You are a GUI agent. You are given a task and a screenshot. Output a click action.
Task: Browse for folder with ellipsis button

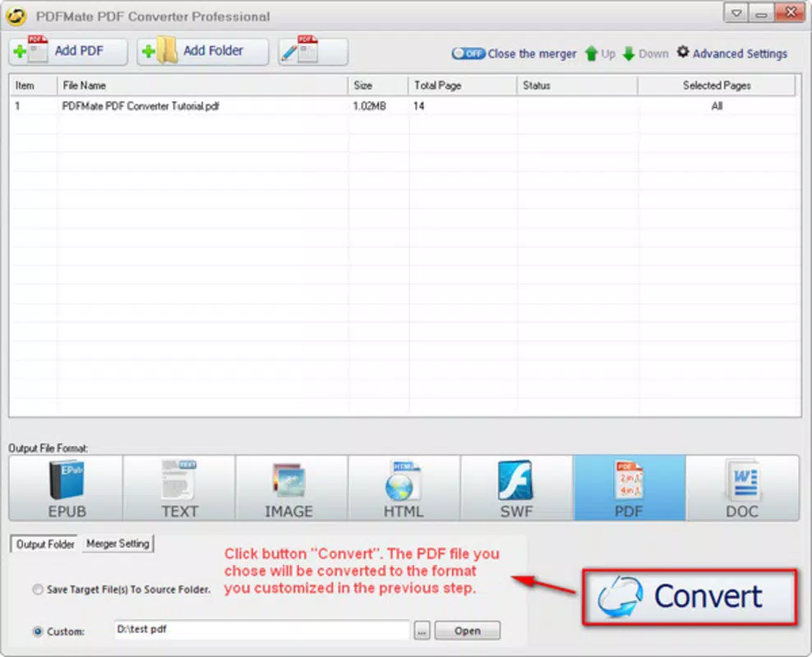[422, 632]
